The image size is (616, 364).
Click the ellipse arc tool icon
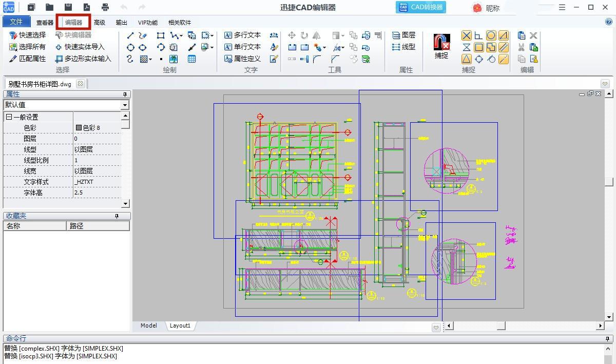pyautogui.click(x=161, y=47)
